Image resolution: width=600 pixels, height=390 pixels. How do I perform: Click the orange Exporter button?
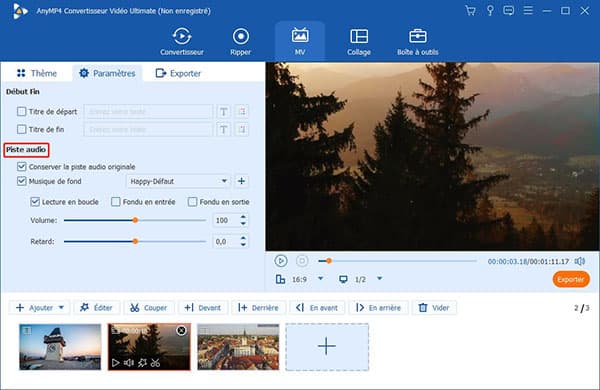pyautogui.click(x=571, y=279)
